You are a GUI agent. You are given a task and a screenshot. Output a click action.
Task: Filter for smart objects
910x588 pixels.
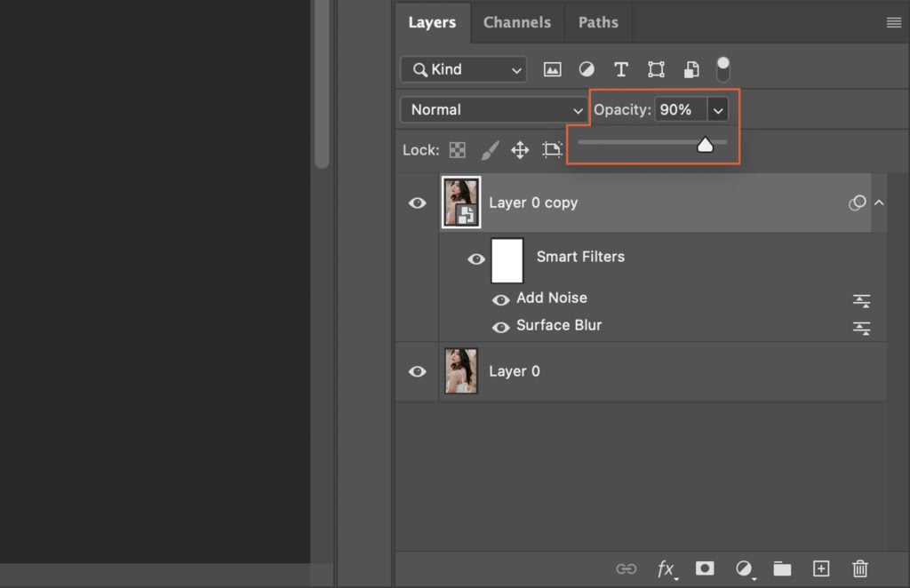(689, 69)
